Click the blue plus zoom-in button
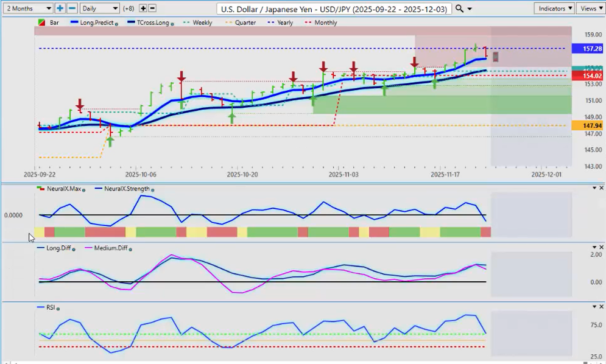The image size is (606, 364). [x=60, y=9]
